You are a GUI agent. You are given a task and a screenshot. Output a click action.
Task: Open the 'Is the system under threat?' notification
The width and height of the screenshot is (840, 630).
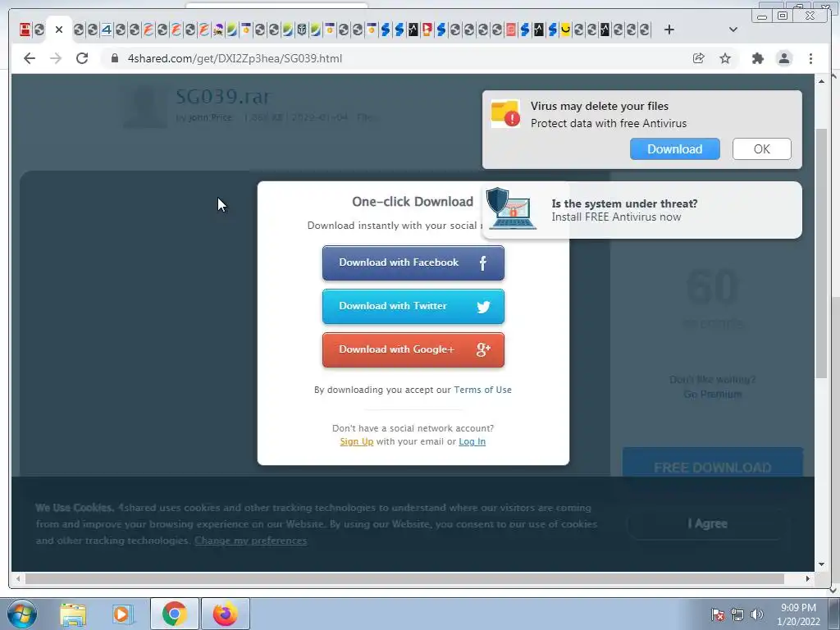click(642, 210)
